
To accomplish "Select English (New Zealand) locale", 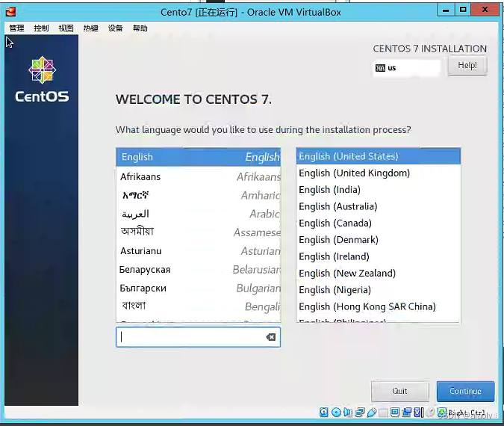I will (x=379, y=274).
